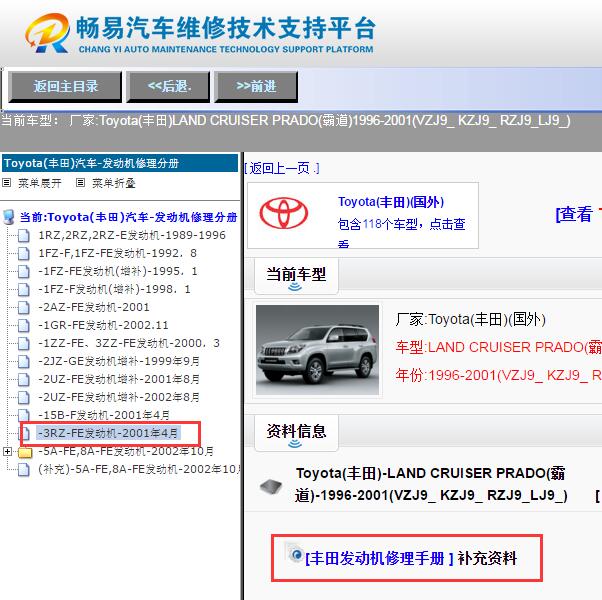
Task: Click the yellow folder icon for 5A-FE,8A-FE
Action: pyautogui.click(x=25, y=452)
